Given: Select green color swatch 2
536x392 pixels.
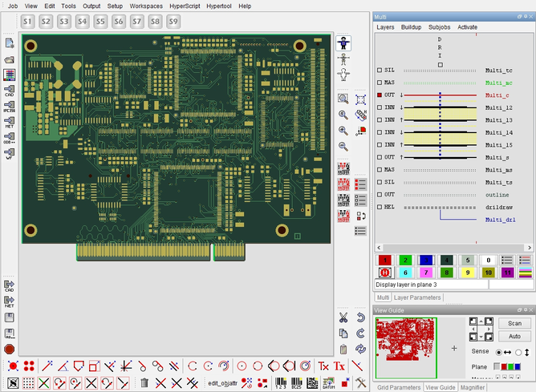Looking at the screenshot, I should tap(405, 261).
